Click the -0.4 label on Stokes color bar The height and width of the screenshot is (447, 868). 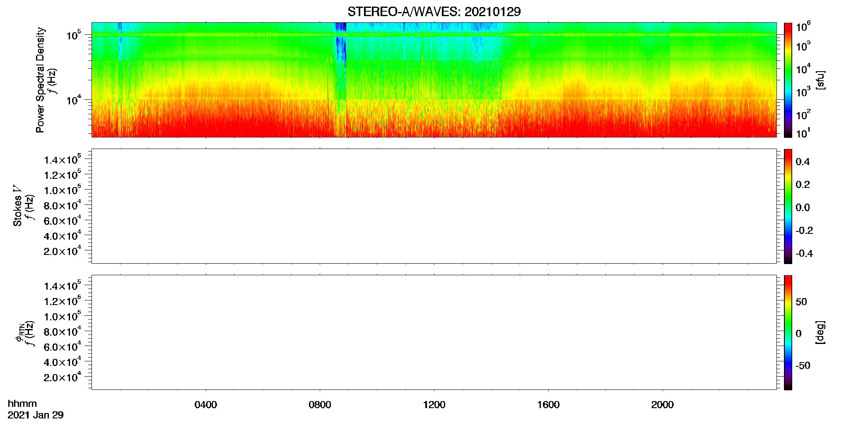click(804, 253)
